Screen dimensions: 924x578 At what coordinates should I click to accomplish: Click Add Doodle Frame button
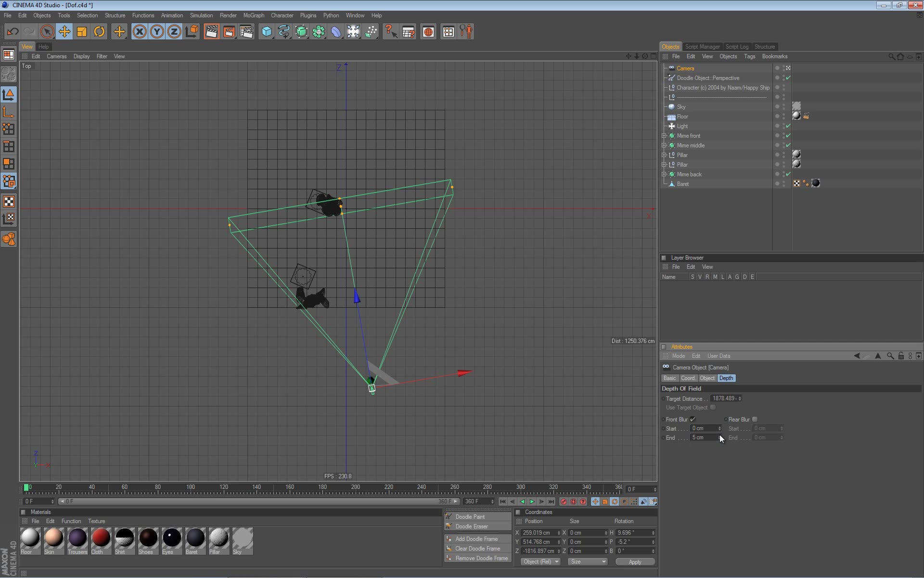click(477, 539)
